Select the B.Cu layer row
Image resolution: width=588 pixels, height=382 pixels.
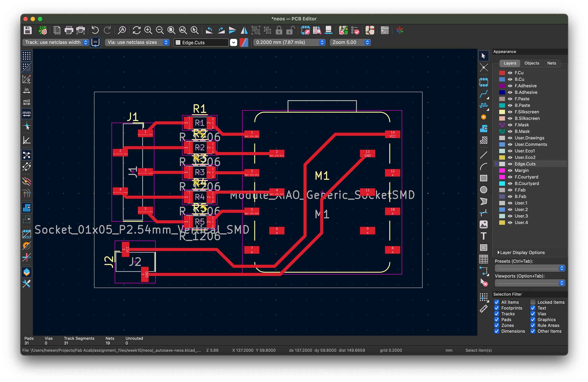[x=519, y=79]
